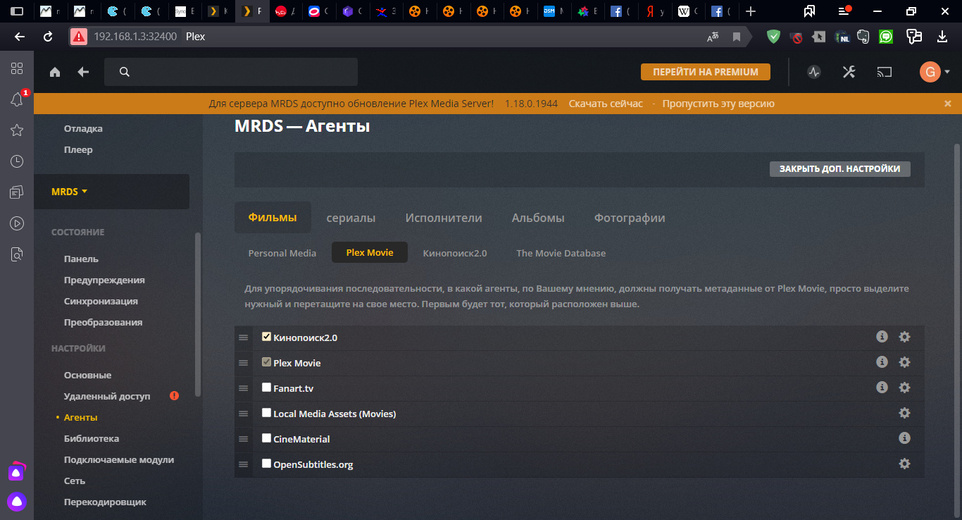This screenshot has width=962, height=520.
Task: Select the Кинопоиск2.0 agent tab
Action: 455,253
